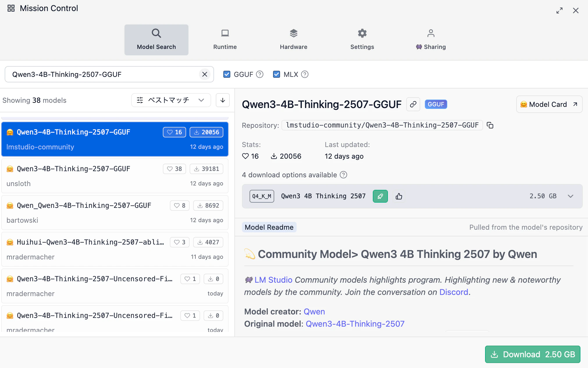Reverse the sort direction arrow
This screenshot has height=368, width=588.
pyautogui.click(x=223, y=100)
